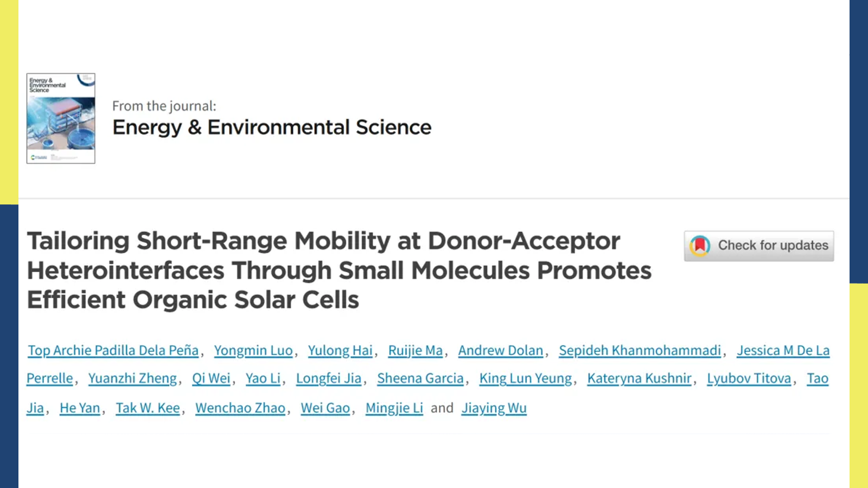Click author Yuanzhi Zheng
Image resolution: width=868 pixels, height=488 pixels.
coord(132,378)
